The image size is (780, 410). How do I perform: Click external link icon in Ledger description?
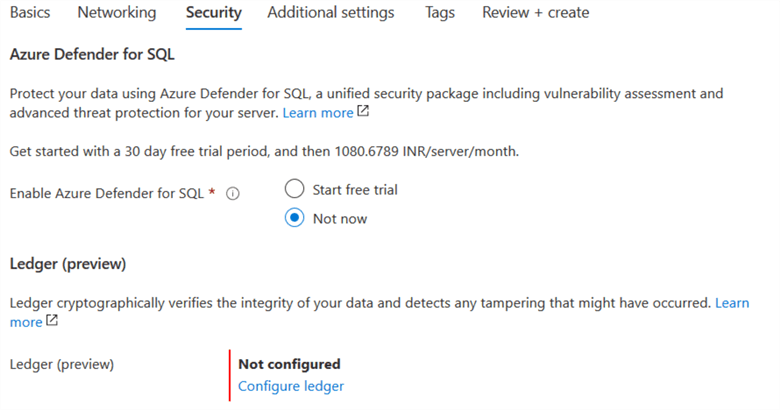[x=52, y=322]
